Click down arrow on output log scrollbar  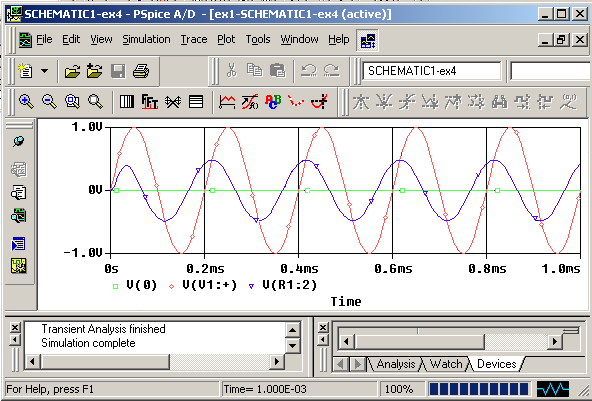coord(293,345)
